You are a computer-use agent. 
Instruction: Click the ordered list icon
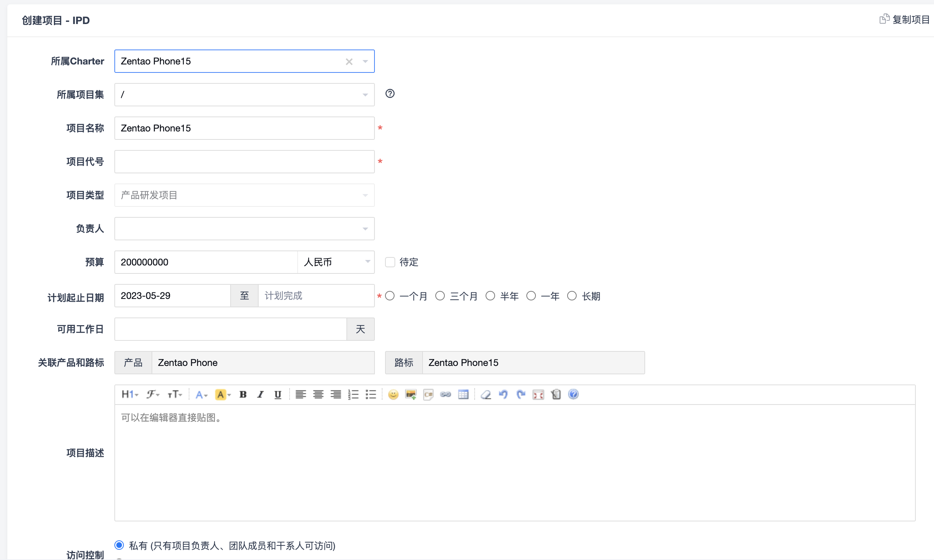click(353, 394)
